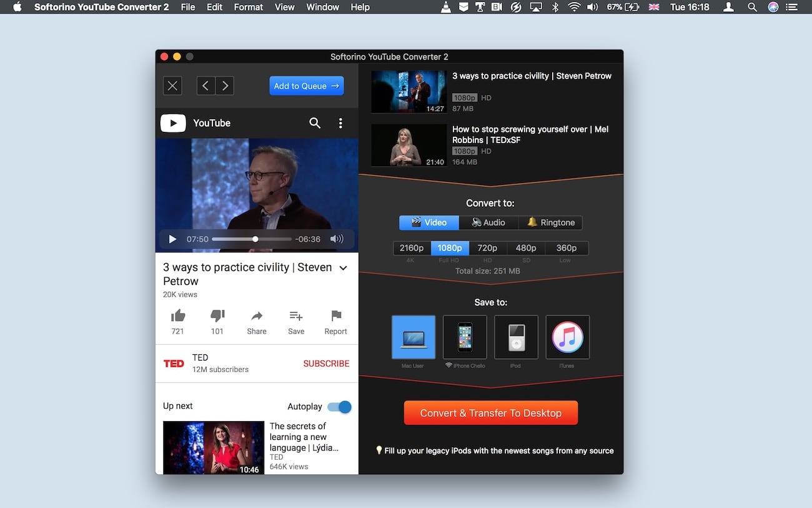Open the language learning Up next thumbnail

click(x=214, y=447)
